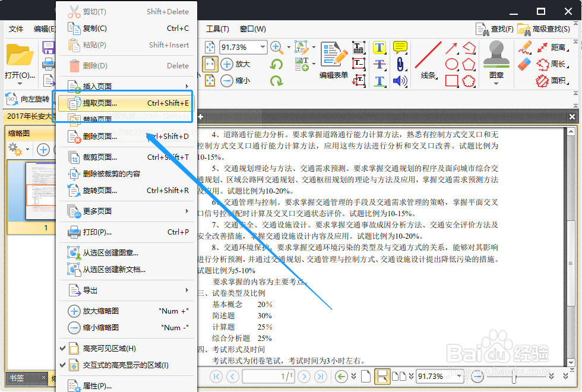Viewport: 582px width, 392px height.
Task: Select the yellow sticky note comment tool
Action: (400, 46)
